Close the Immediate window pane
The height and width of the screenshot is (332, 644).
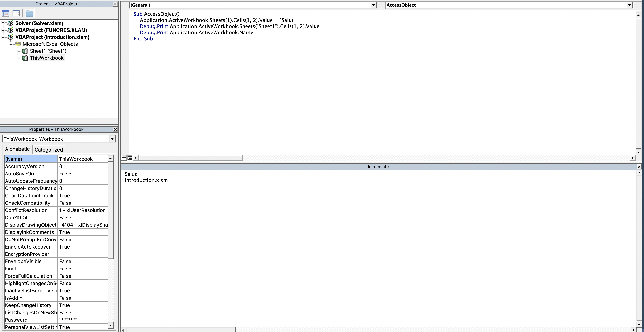coord(639,167)
